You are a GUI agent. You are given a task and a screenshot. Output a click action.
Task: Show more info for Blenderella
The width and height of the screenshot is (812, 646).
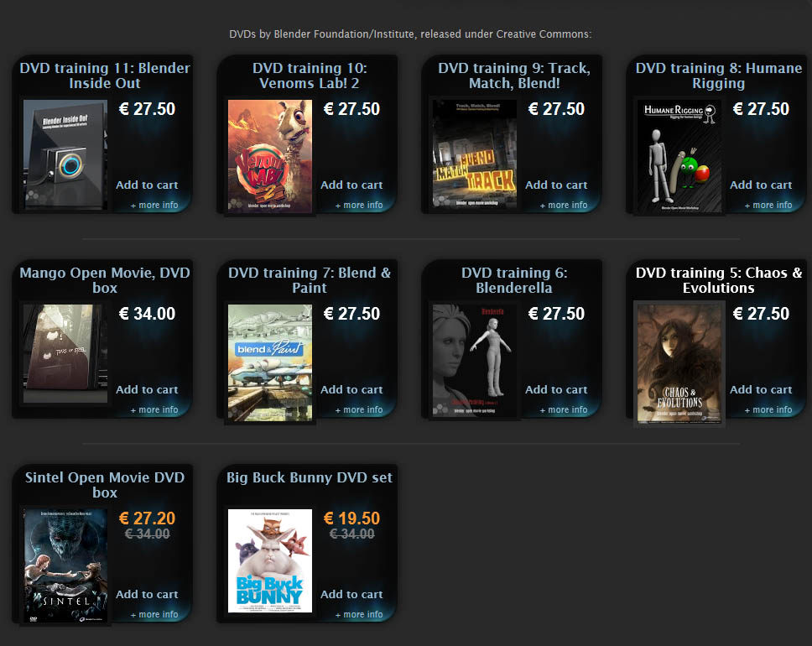[564, 409]
